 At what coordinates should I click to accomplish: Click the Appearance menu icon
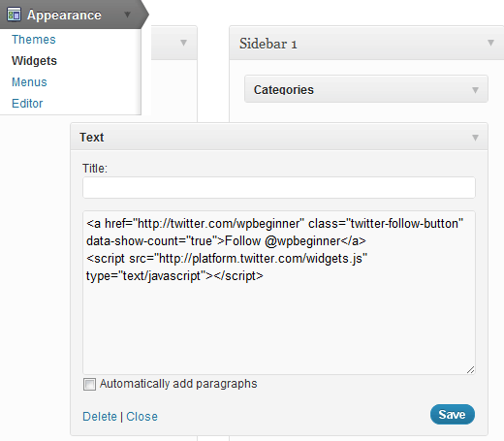pyautogui.click(x=14, y=15)
